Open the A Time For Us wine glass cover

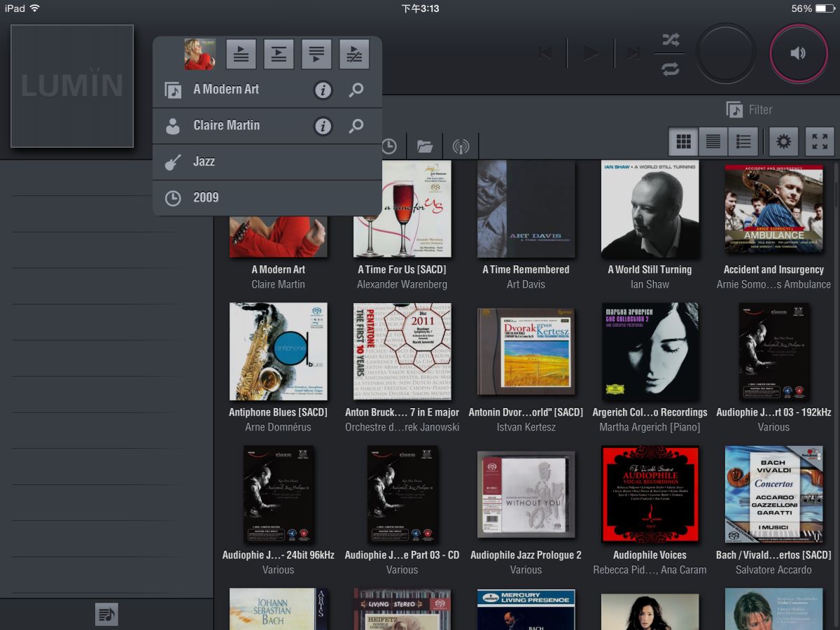(402, 209)
